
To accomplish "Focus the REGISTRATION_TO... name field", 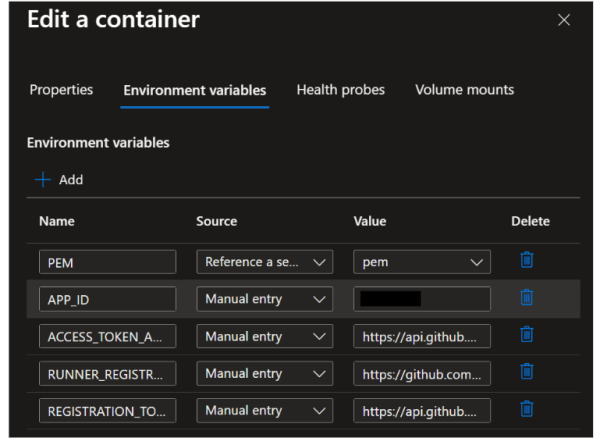I will pyautogui.click(x=108, y=411).
